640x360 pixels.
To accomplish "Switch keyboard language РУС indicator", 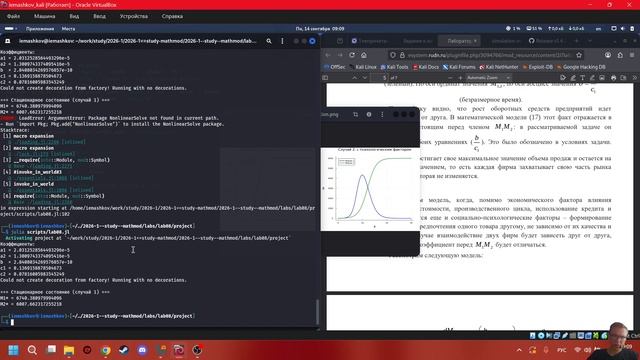I will click(x=562, y=350).
